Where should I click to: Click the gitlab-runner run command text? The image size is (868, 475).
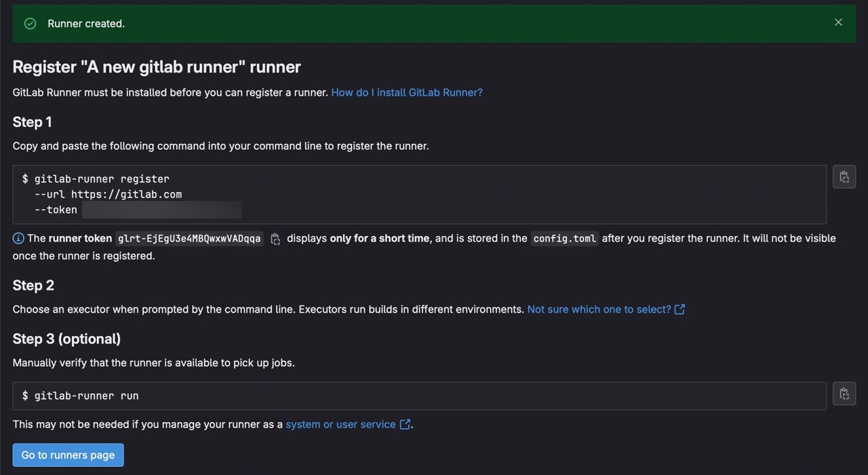[x=86, y=396]
